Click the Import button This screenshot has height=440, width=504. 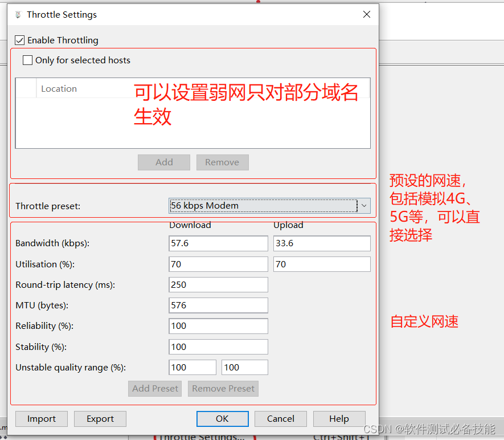click(42, 419)
